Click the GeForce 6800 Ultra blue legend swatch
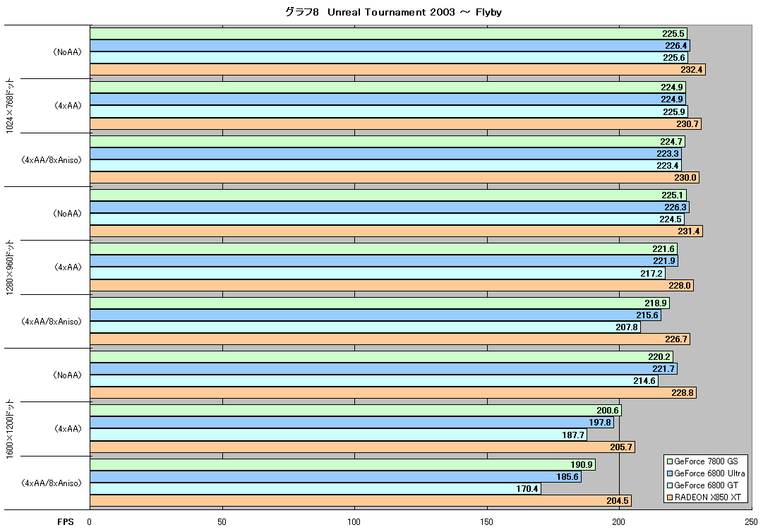The image size is (763, 532). point(670,473)
